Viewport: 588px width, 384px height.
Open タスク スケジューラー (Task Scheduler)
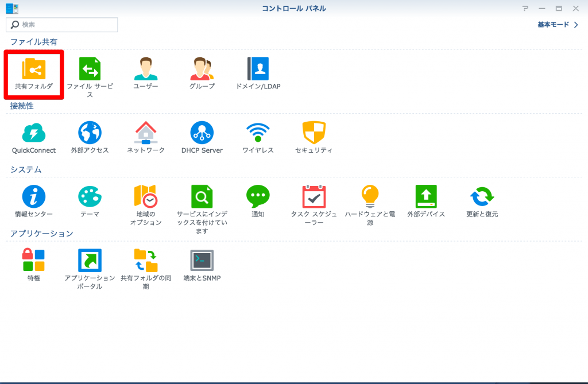[x=314, y=205]
